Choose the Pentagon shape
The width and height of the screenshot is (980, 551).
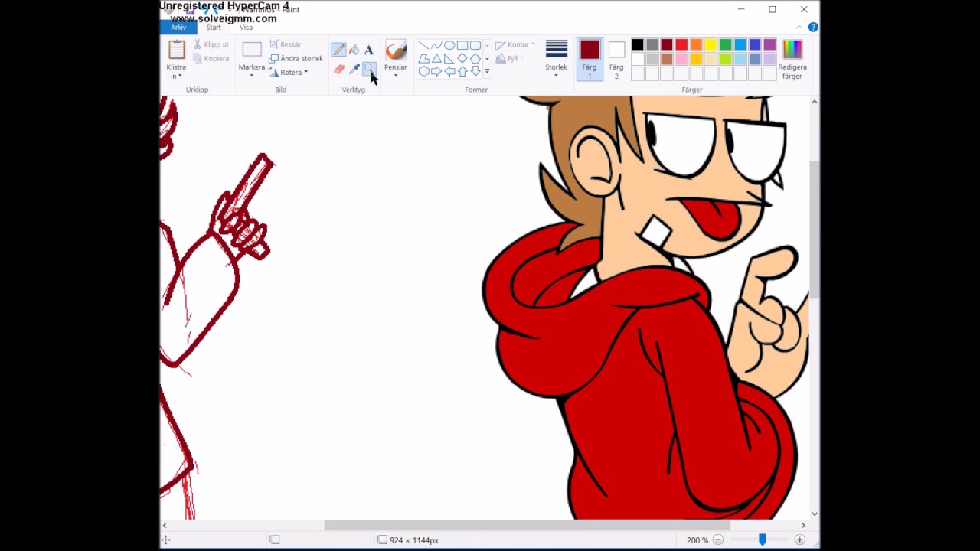[x=475, y=58]
